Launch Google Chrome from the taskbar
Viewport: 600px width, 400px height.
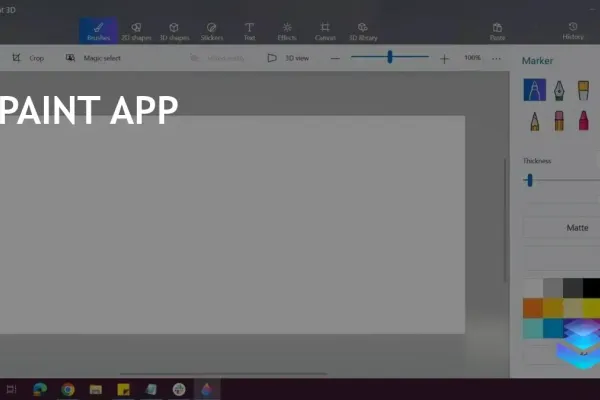tap(68, 389)
